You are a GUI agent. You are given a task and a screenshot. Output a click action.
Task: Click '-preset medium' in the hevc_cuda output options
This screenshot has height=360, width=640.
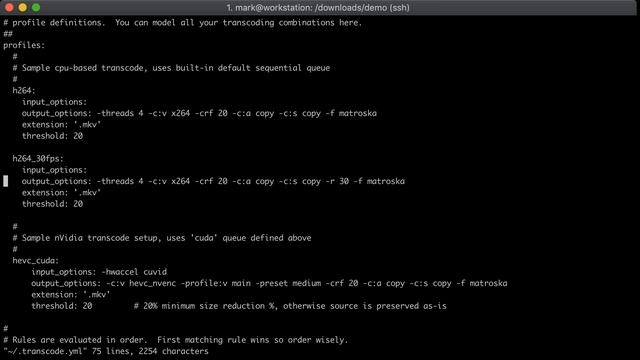coord(288,283)
